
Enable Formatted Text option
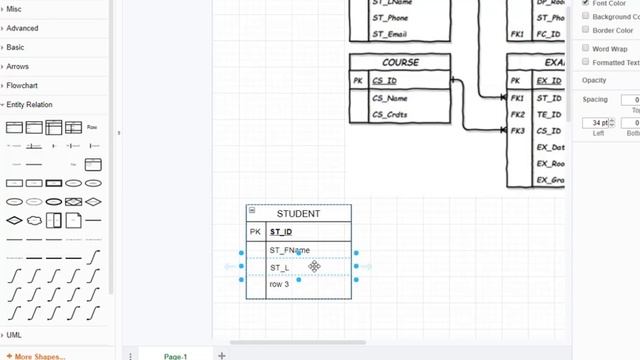586,62
